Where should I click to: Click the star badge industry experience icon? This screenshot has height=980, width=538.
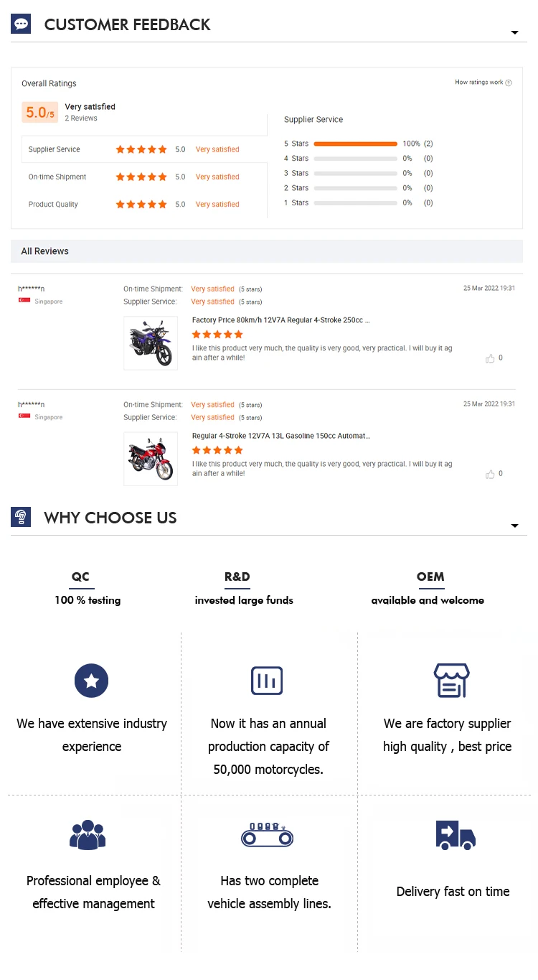(91, 681)
